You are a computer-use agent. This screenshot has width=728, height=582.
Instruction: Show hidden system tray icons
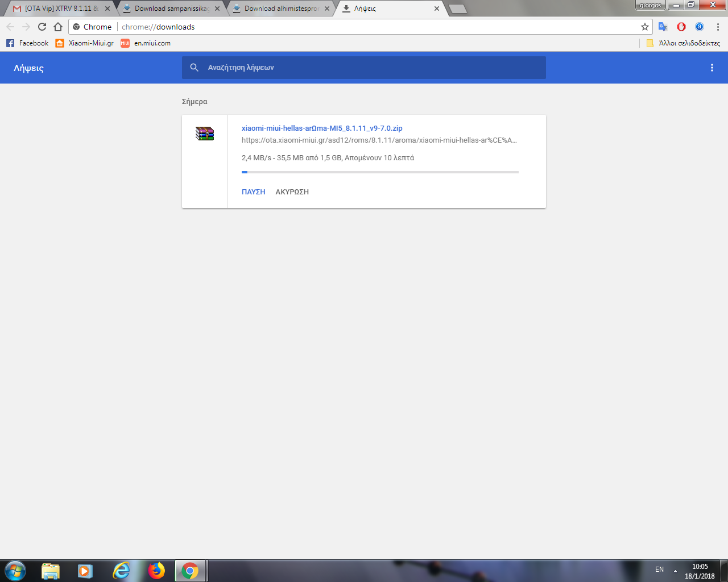675,571
